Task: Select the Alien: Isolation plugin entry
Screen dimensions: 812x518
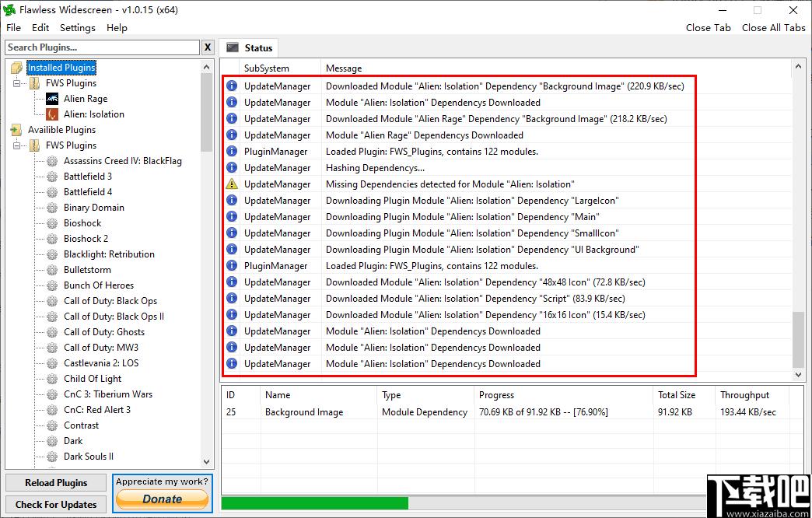Action: [94, 114]
